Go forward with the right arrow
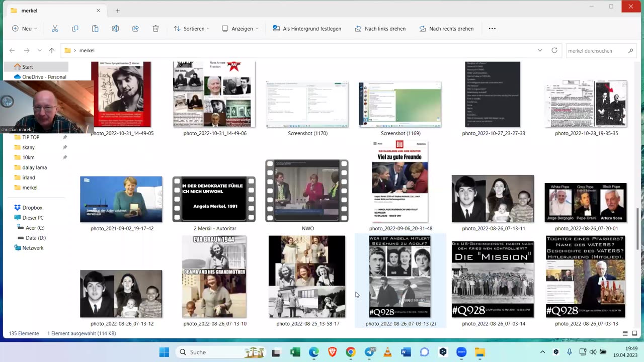Image resolution: width=644 pixels, height=362 pixels. (x=27, y=50)
